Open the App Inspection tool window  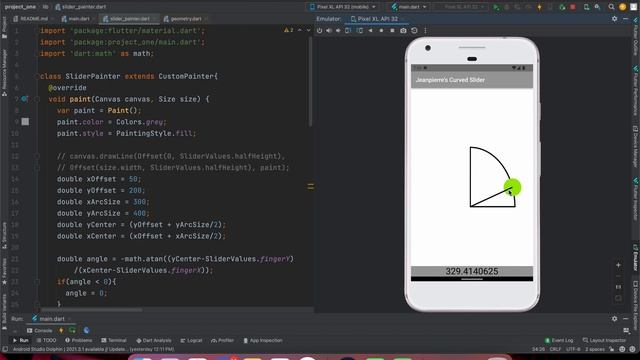[262, 340]
